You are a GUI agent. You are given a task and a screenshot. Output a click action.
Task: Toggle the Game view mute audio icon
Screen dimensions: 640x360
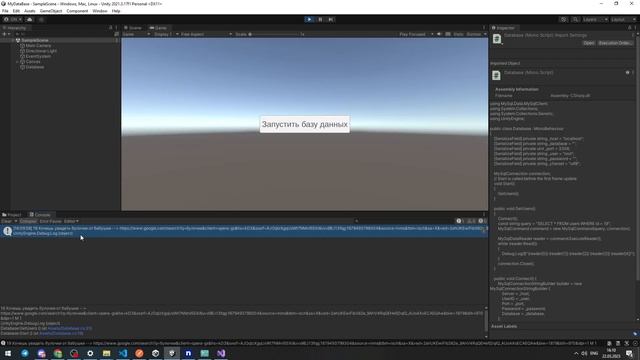439,34
